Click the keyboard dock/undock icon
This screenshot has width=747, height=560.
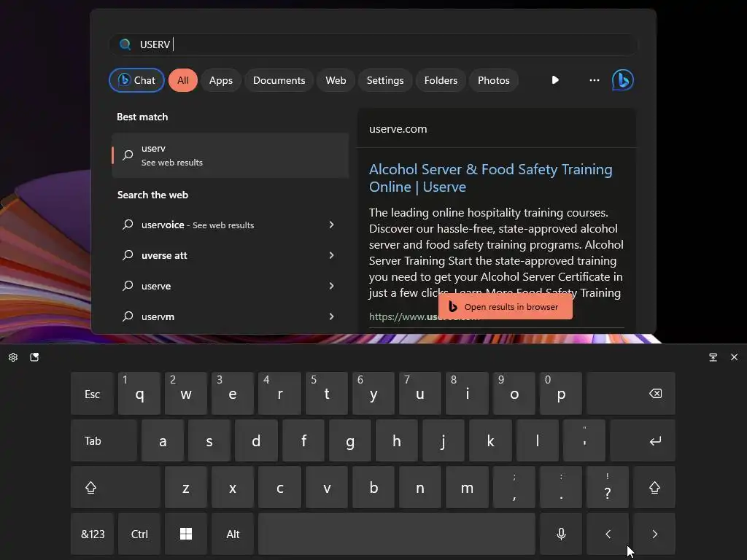713,357
